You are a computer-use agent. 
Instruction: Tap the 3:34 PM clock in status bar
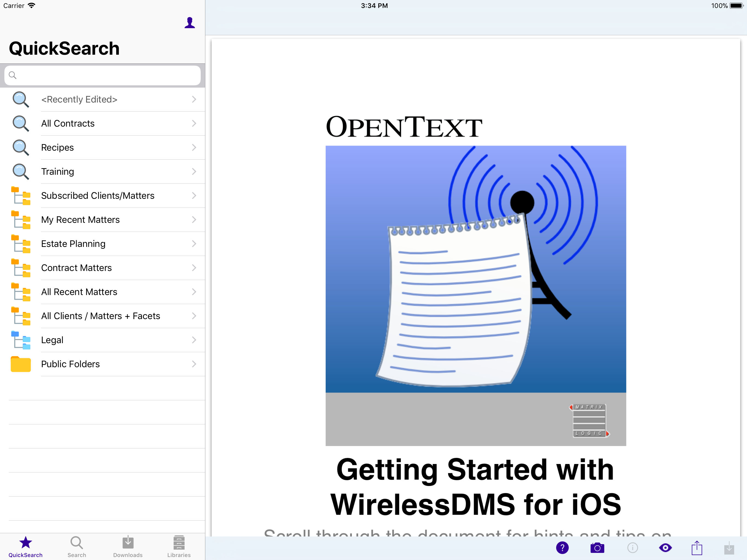(374, 6)
